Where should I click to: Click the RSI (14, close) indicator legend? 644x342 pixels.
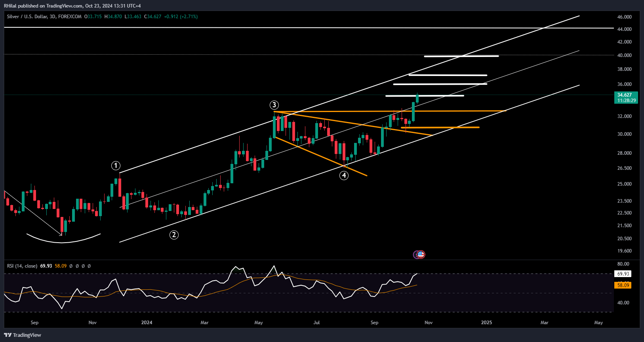tap(22, 266)
